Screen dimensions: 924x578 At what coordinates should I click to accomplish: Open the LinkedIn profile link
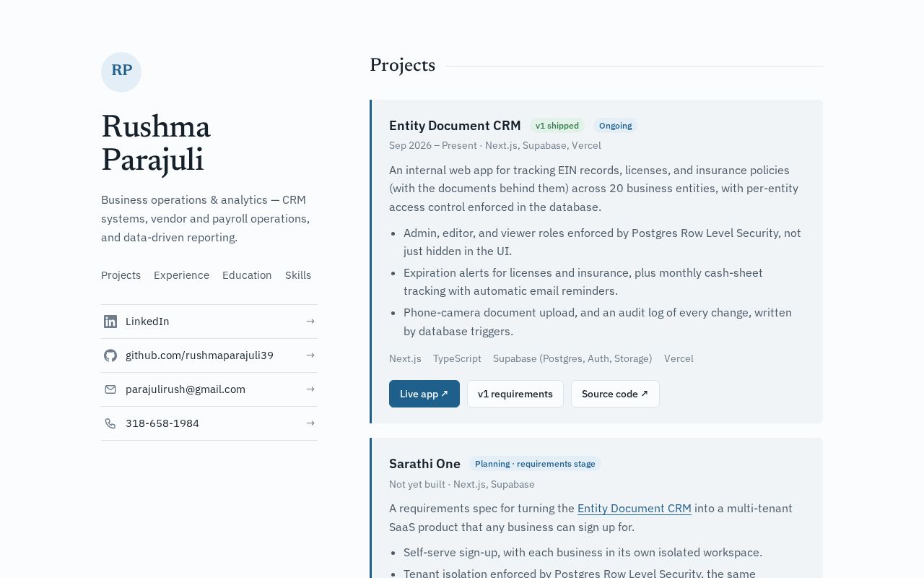[x=209, y=322]
